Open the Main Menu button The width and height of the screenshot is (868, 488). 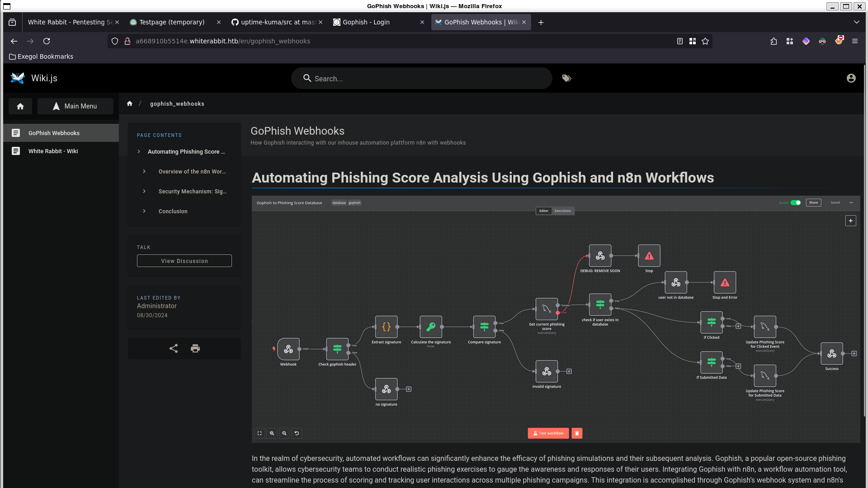coord(75,106)
